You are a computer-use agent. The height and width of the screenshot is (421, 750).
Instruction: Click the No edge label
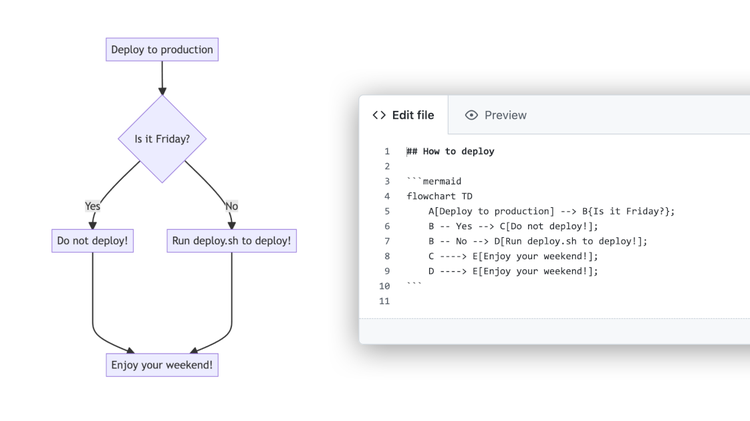coord(232,206)
